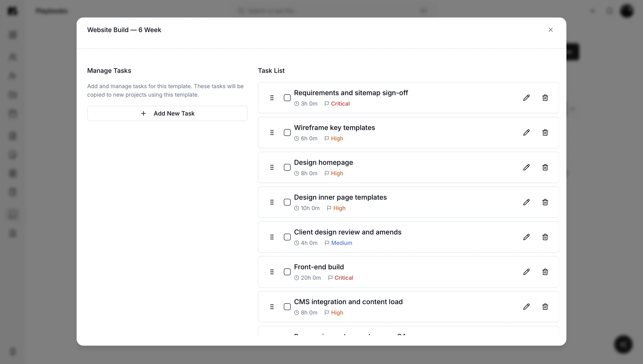Click the Critical priority of Front-end build

344,278
